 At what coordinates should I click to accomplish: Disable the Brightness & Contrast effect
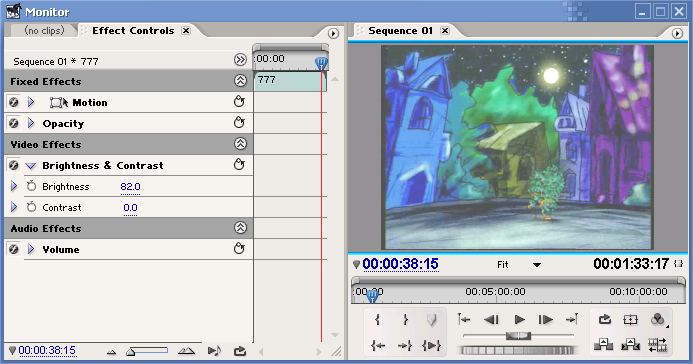click(14, 165)
